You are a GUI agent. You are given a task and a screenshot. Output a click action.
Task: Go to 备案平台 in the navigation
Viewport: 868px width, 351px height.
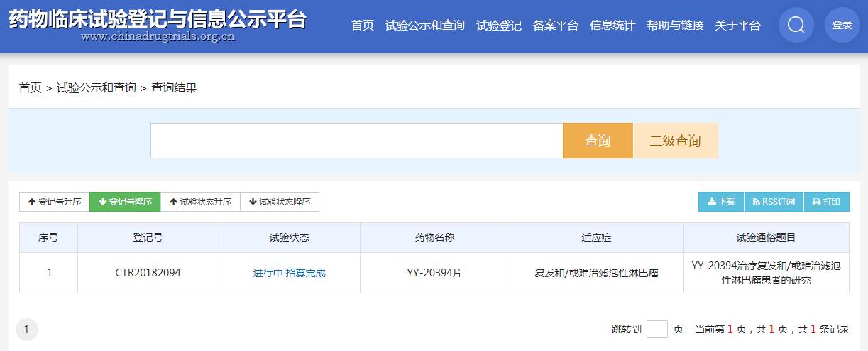click(555, 26)
